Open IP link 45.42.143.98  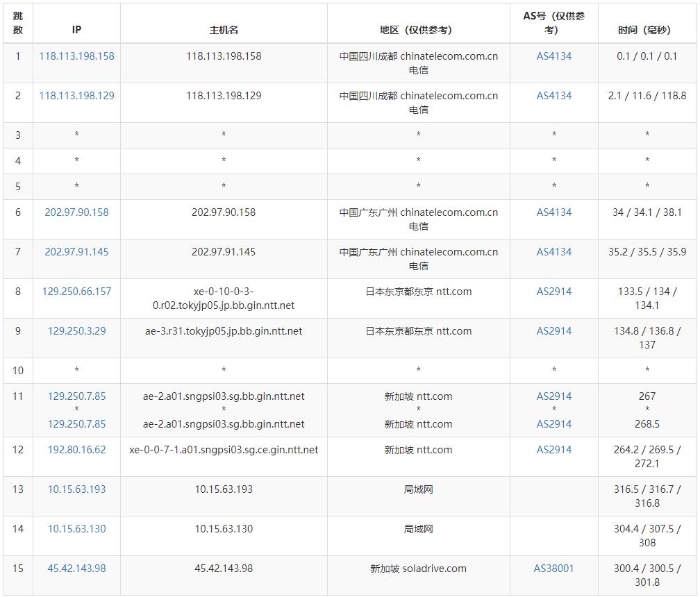point(77,569)
